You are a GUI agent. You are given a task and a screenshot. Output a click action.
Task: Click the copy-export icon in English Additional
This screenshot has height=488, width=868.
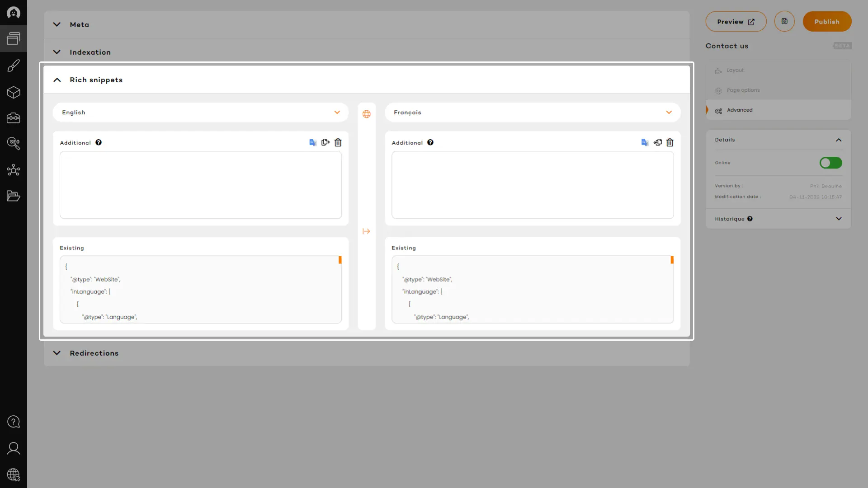point(325,142)
